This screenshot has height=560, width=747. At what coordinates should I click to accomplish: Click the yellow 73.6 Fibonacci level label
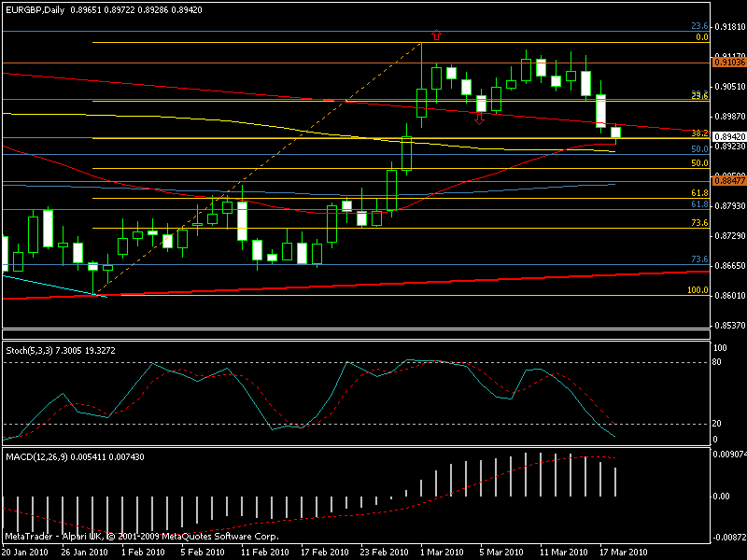click(x=698, y=223)
